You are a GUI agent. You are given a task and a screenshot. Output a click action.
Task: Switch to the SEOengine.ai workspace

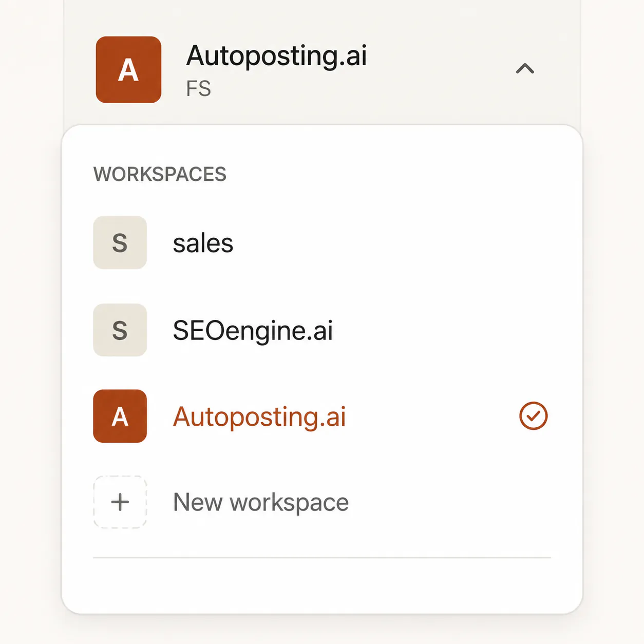tap(321, 330)
